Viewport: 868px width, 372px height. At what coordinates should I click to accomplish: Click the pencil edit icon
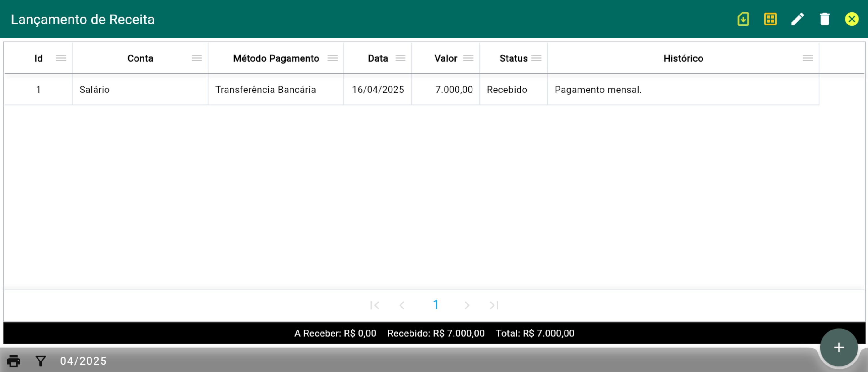(x=797, y=19)
